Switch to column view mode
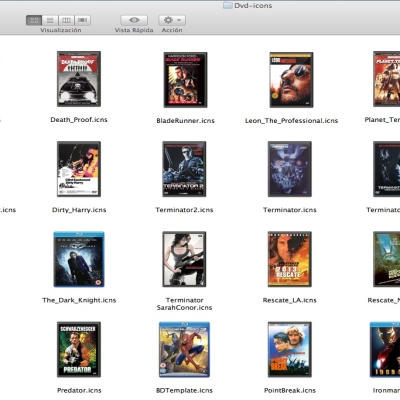This screenshot has width=400, height=400. [x=66, y=20]
